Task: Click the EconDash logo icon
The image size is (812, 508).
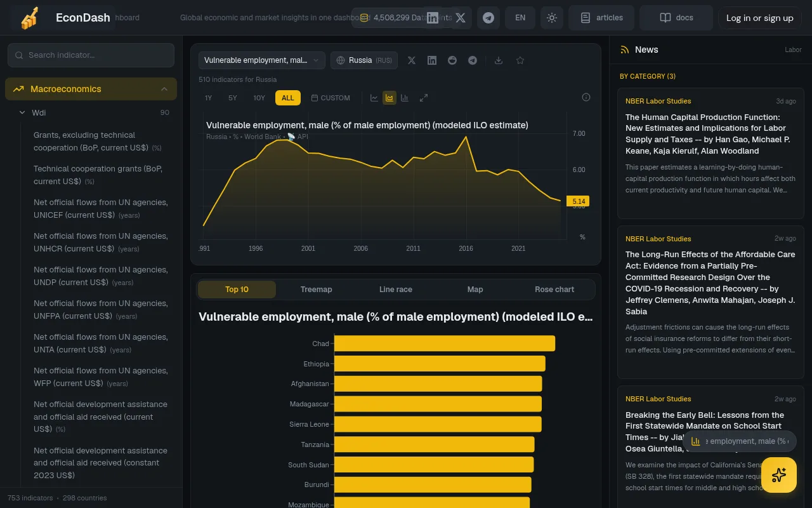Action: click(x=29, y=18)
